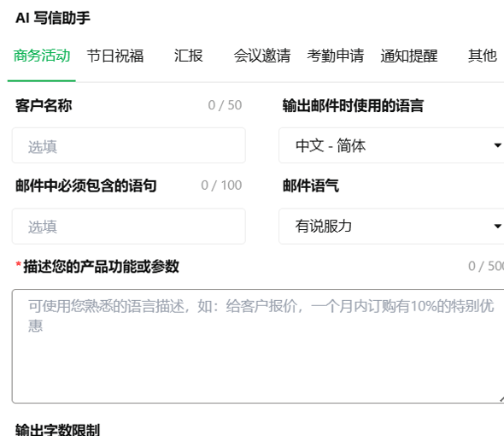Screen dimensions: 504x436
Task: Click the 邮件语气 label
Action: point(310,186)
